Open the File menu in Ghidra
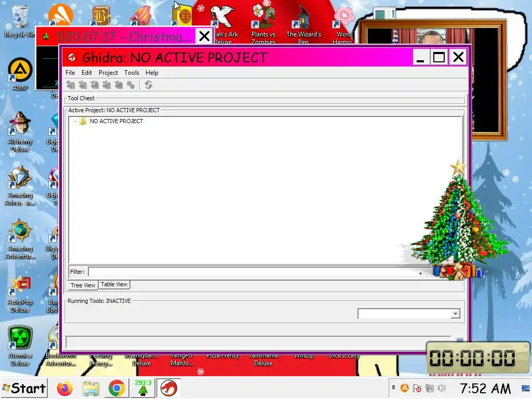The height and width of the screenshot is (399, 532). point(70,73)
